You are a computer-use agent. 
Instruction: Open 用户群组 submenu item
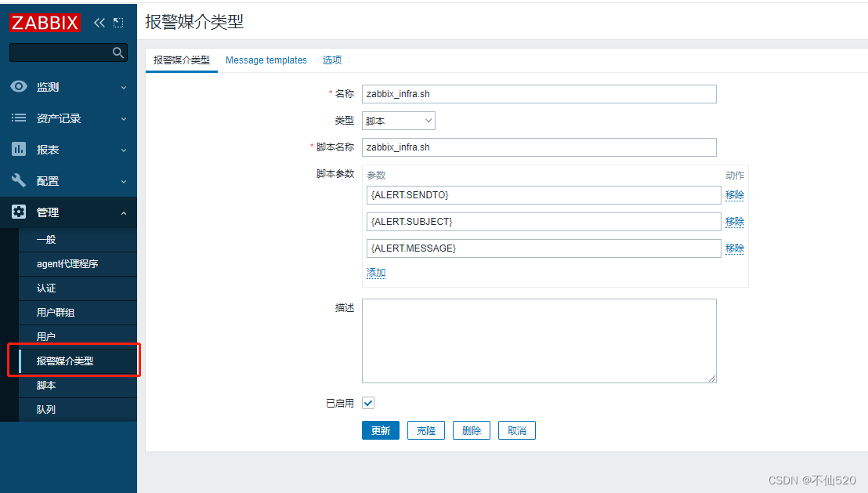pos(78,313)
